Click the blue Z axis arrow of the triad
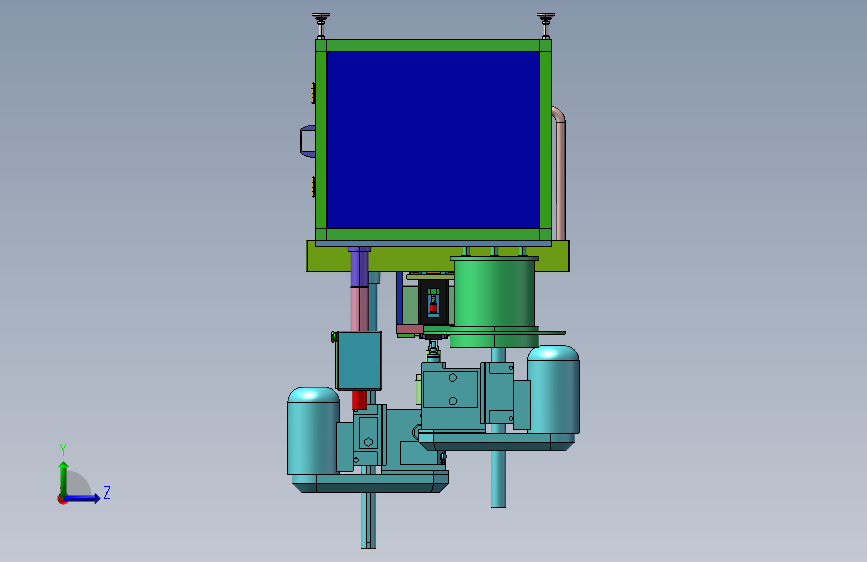 82,498
